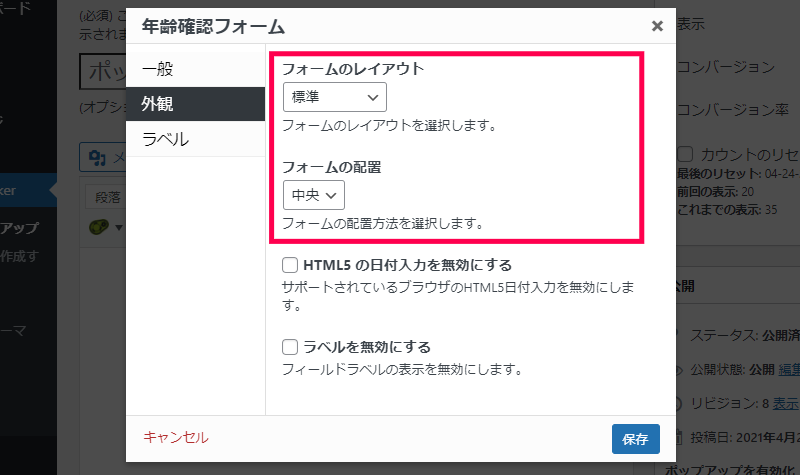Click the green shortcode icon in editor toolbar
Image resolution: width=800 pixels, height=475 pixels.
(x=98, y=227)
